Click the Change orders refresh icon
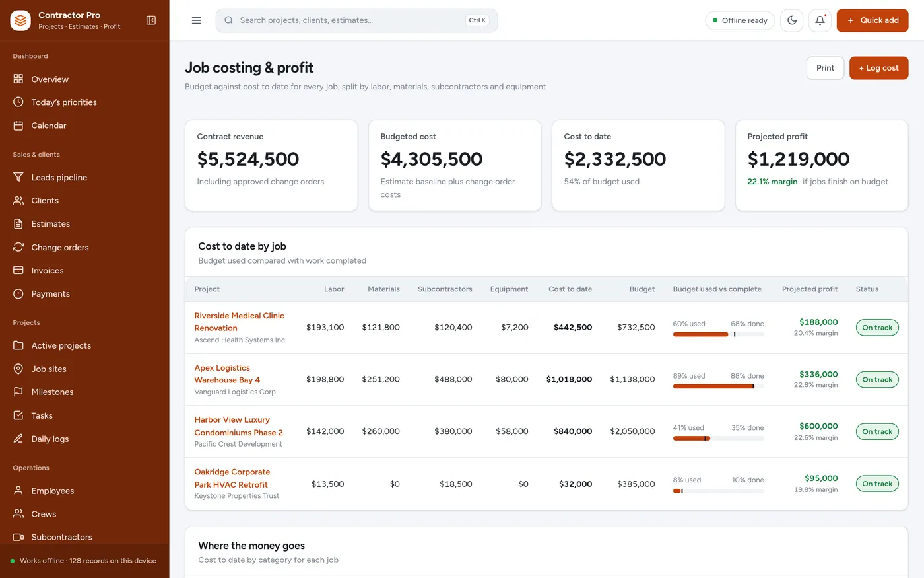924x578 pixels. point(18,247)
